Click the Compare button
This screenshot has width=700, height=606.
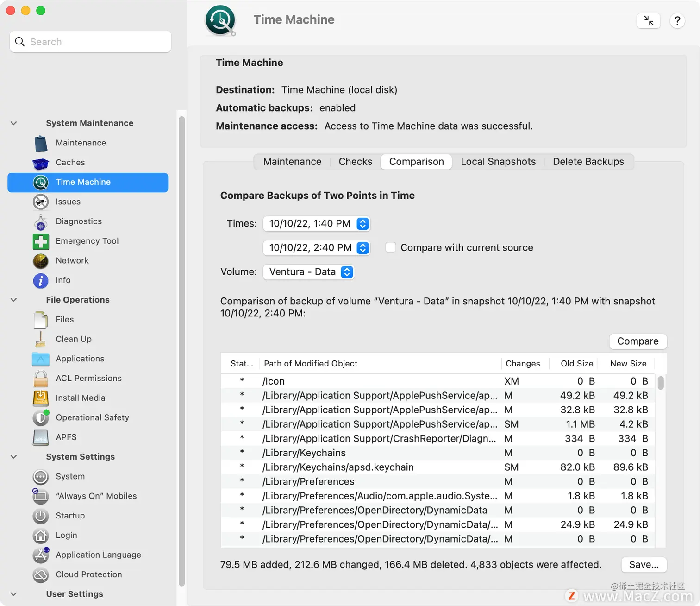tap(637, 341)
